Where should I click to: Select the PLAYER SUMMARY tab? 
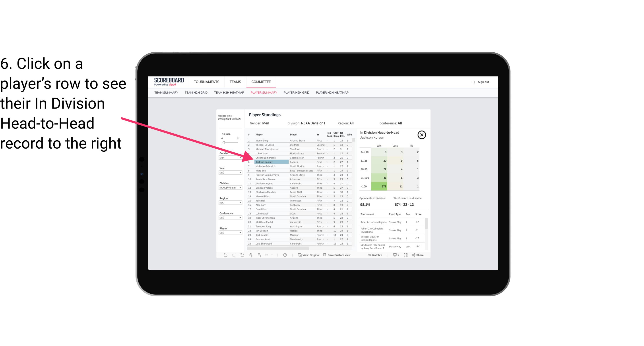point(263,92)
